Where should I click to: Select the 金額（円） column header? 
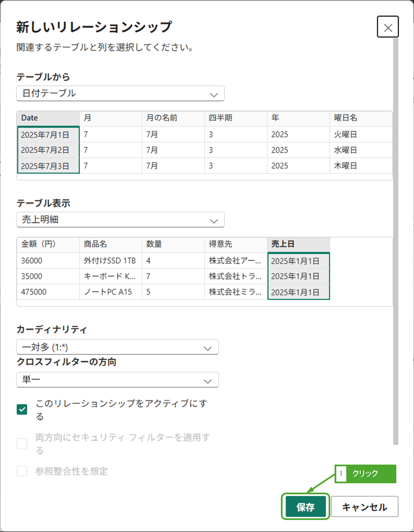48,244
